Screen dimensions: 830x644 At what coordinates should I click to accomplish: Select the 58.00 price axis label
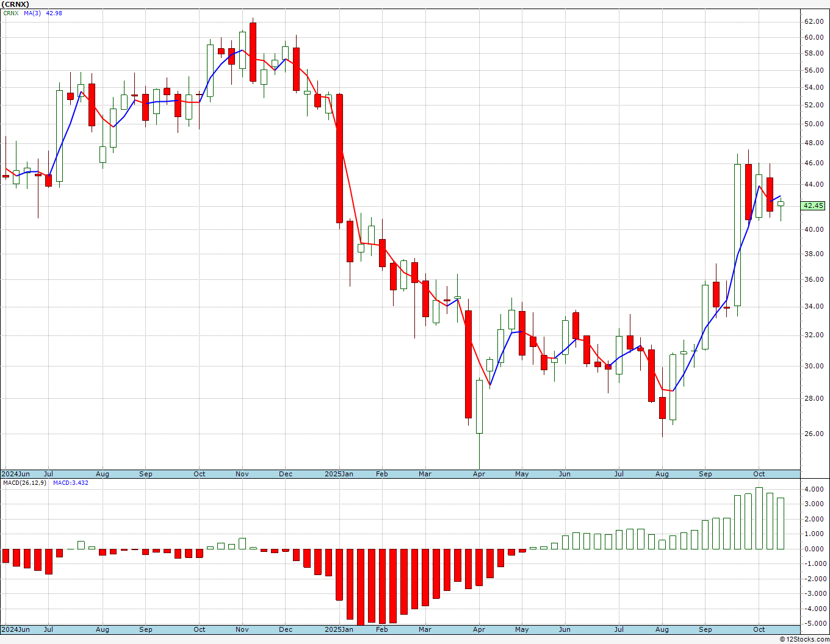point(814,53)
